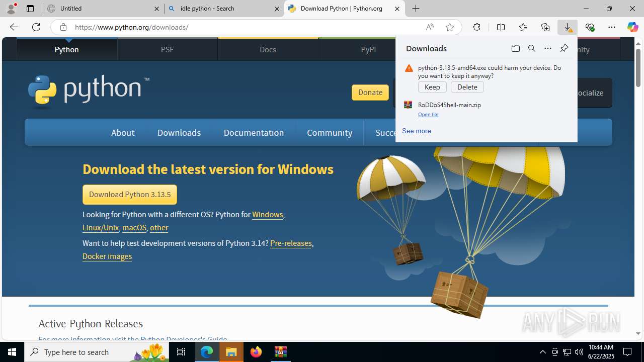
Task: Toggle Split screen icon
Action: pos(501,27)
